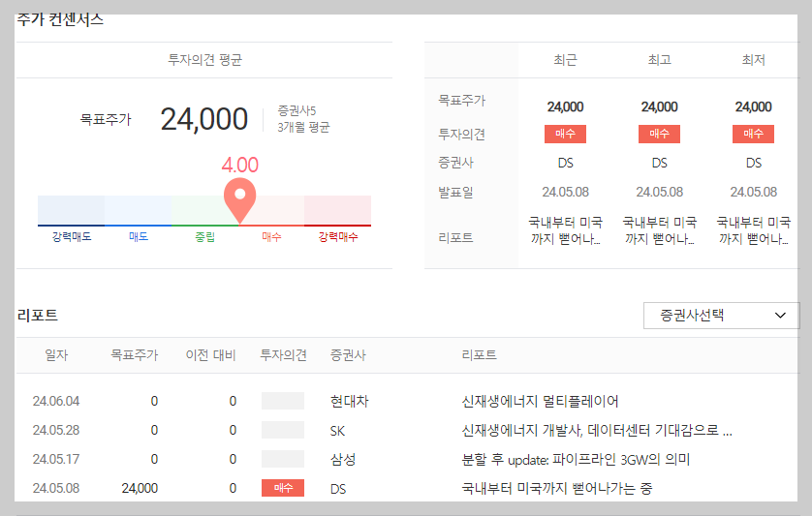Click the empty opinion badge in SK row
Image resolution: width=812 pixels, height=516 pixels.
[283, 430]
